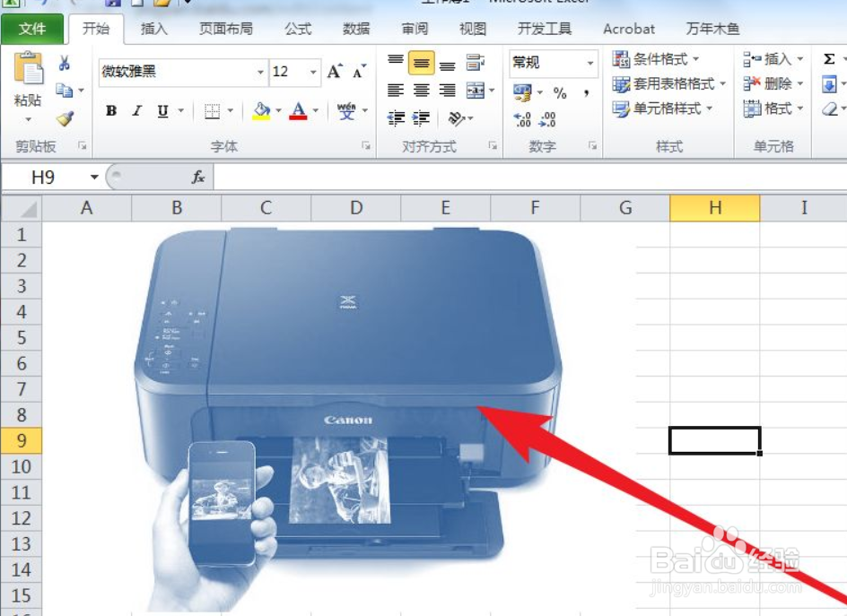Click the Clear eraser icon
Image resolution: width=847 pixels, height=616 pixels.
830,108
